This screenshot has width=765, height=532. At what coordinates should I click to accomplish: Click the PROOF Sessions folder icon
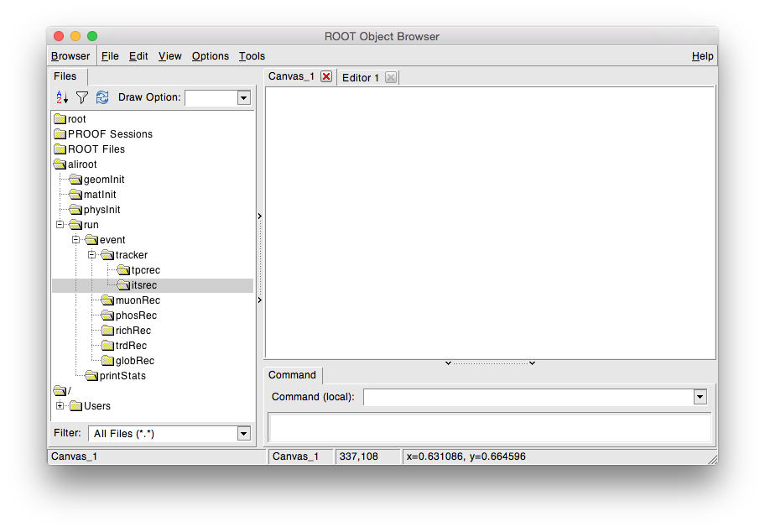(x=60, y=134)
